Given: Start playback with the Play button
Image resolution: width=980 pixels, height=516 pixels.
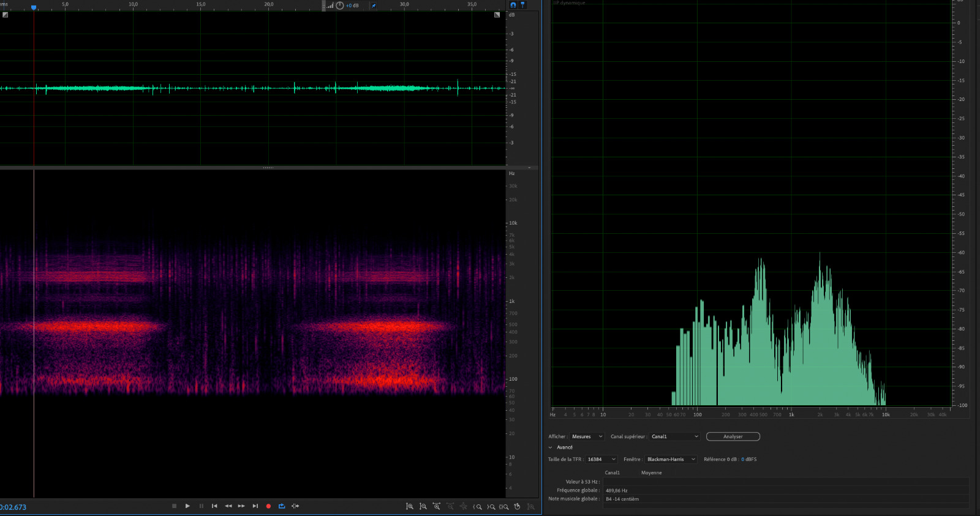Looking at the screenshot, I should tap(187, 506).
